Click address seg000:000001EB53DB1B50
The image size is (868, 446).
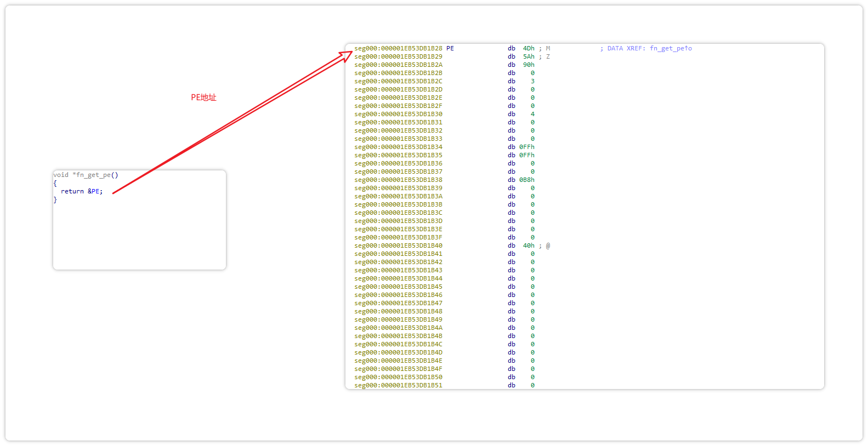click(398, 377)
